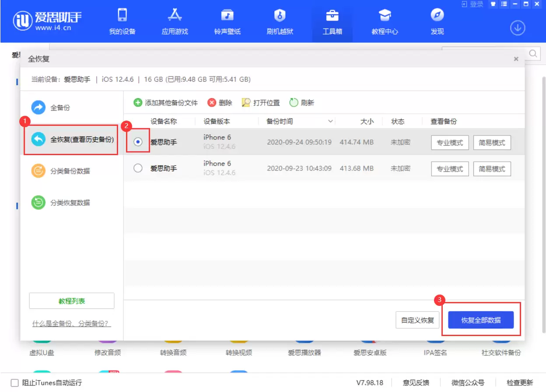Viewport: 546px width, 392px height.
Task: Open 专业模式 for the 2020-09-24 backup
Action: 450,142
